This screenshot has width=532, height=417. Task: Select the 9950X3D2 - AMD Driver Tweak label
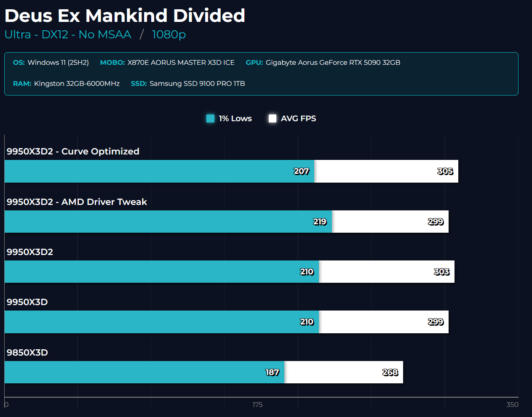coord(77,202)
